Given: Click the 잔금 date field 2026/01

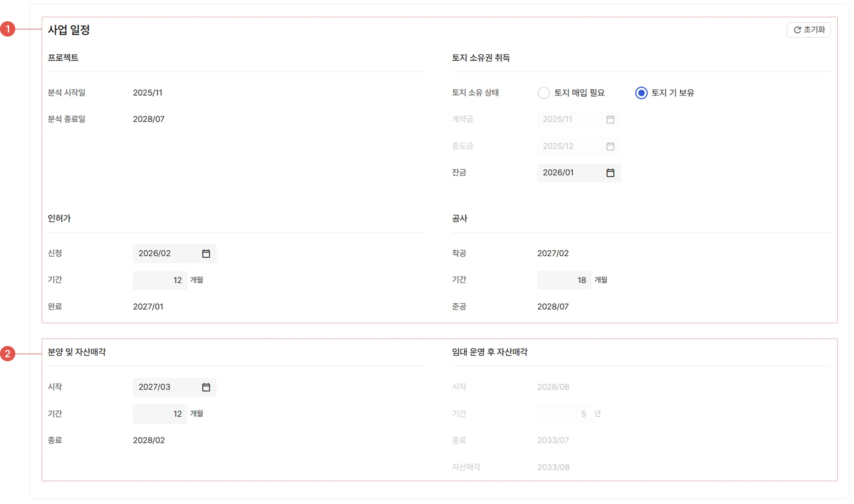Looking at the screenshot, I should (569, 173).
